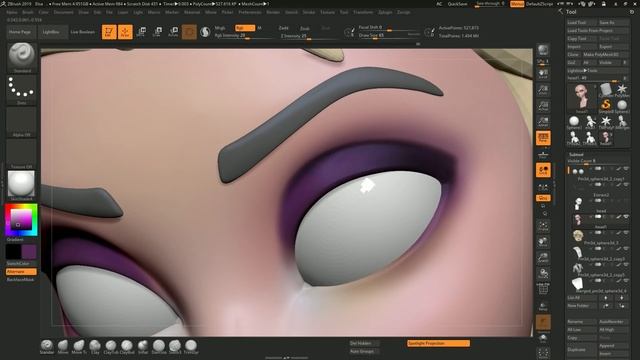Toggle the Persp perspective icon
Image resolution: width=640 pixels, height=360 pixels.
point(543,138)
